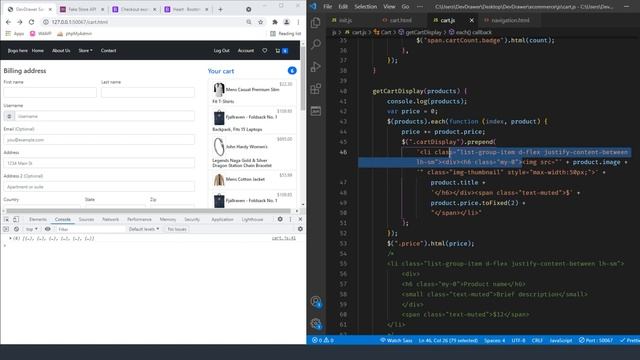Image resolution: width=640 pixels, height=360 pixels.
Task: Click the First name input field
Action: 50,93
